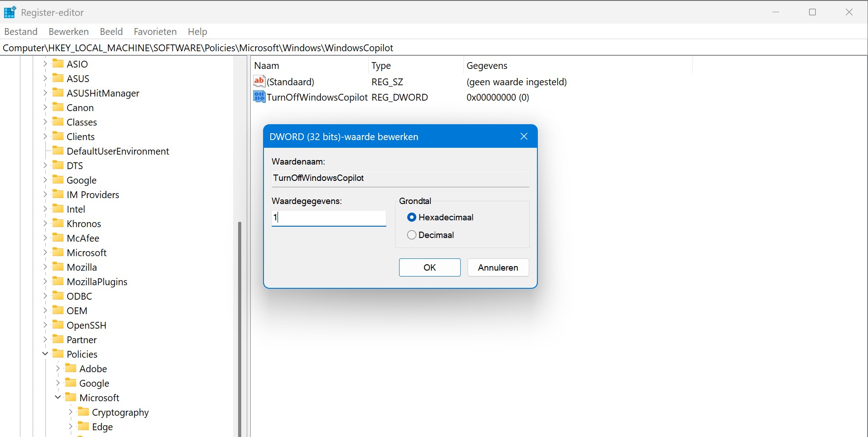Image resolution: width=868 pixels, height=437 pixels.
Task: Open the Help menu
Action: pos(197,31)
